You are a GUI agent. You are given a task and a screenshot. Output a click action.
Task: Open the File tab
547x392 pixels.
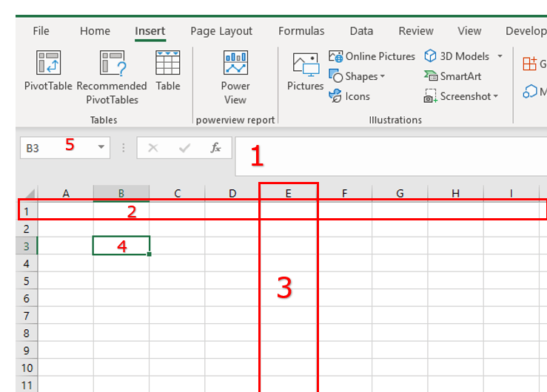pyautogui.click(x=41, y=31)
